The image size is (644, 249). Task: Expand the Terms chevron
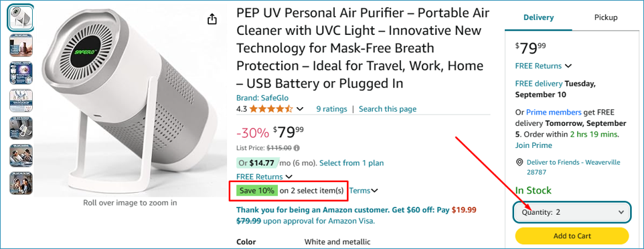coord(374,190)
